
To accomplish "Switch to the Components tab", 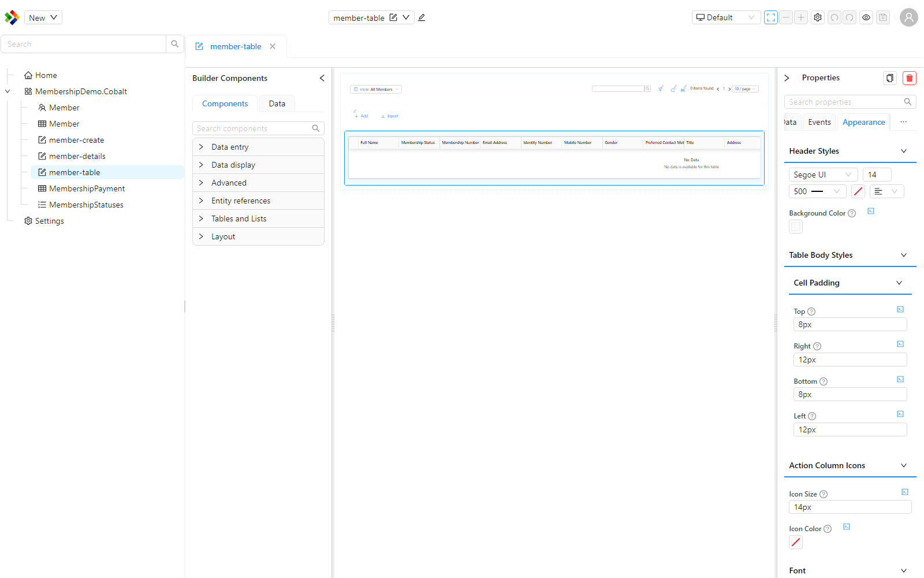I will click(225, 103).
